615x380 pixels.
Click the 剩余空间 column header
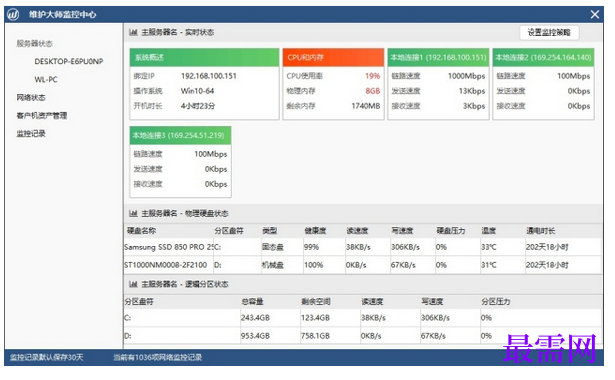click(x=316, y=302)
